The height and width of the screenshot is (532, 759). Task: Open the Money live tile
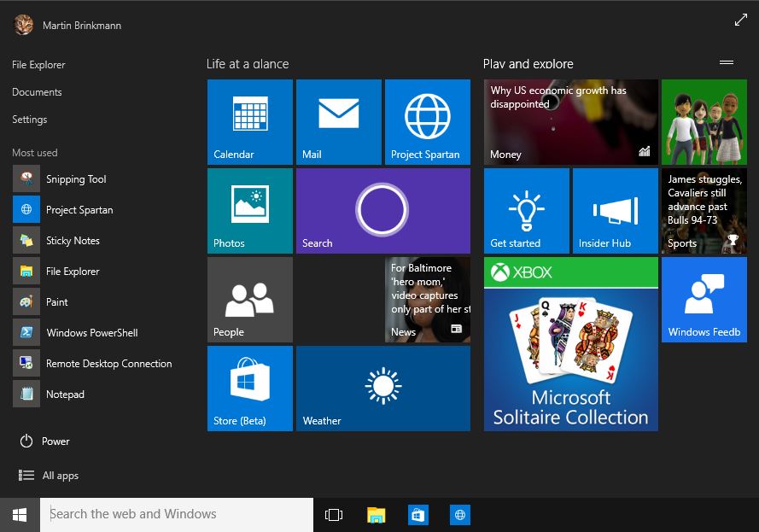[x=570, y=122]
